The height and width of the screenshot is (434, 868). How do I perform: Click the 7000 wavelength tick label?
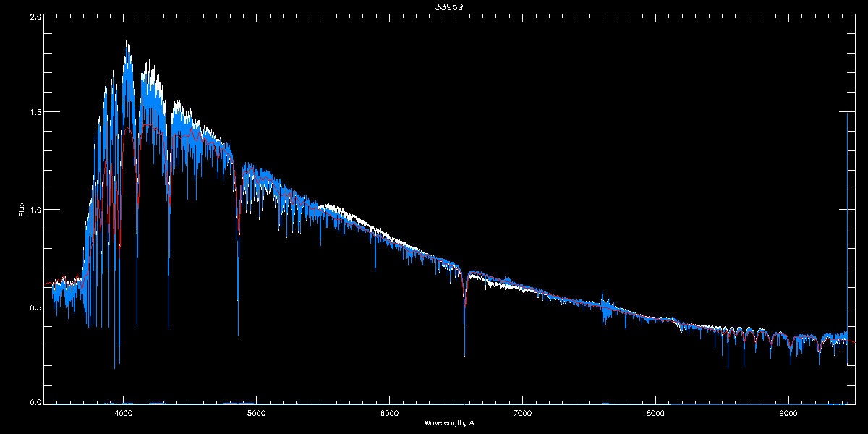pos(522,414)
